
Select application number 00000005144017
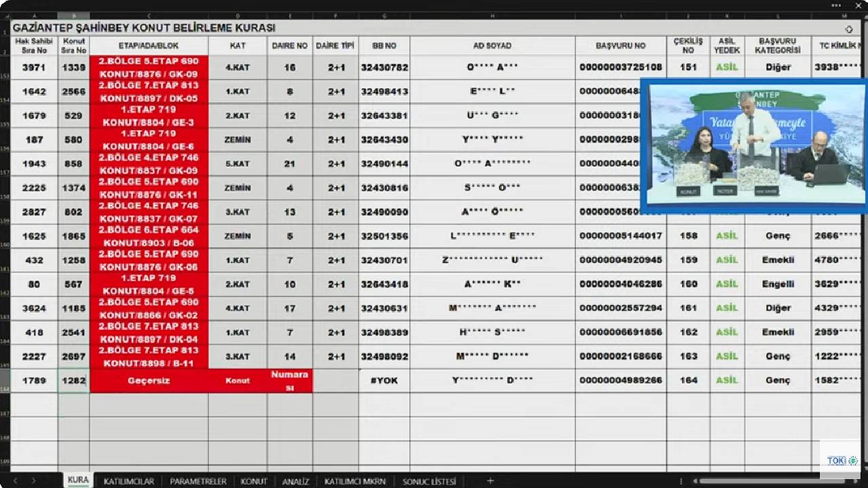(x=620, y=236)
